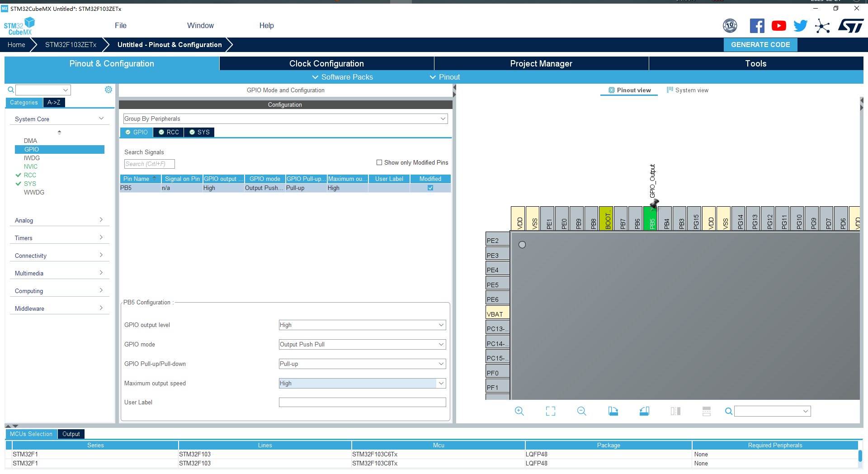The height and width of the screenshot is (474, 868).
Task: Open the Facebook icon link
Action: pos(757,26)
